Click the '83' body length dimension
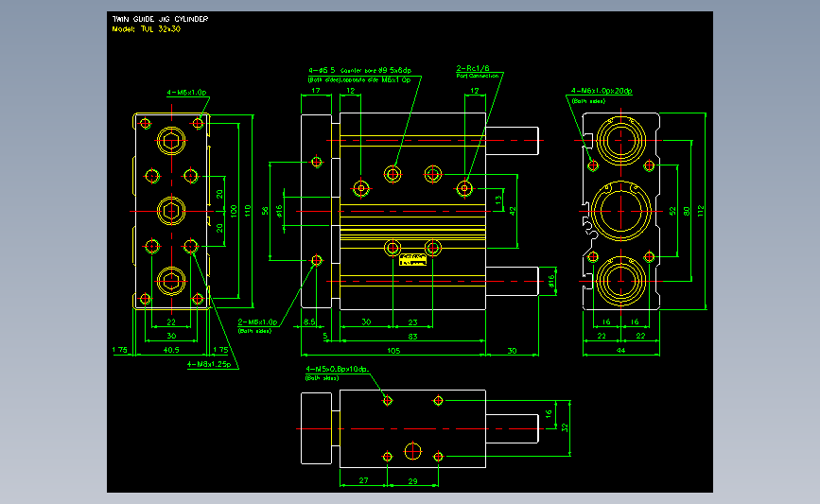The width and height of the screenshot is (820, 504). click(412, 337)
